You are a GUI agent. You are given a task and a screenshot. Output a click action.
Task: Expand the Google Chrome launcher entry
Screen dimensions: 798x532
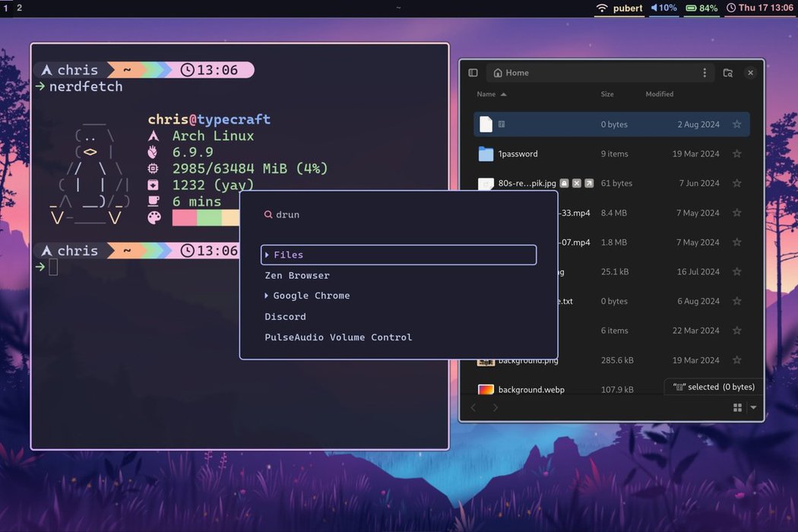tap(267, 296)
